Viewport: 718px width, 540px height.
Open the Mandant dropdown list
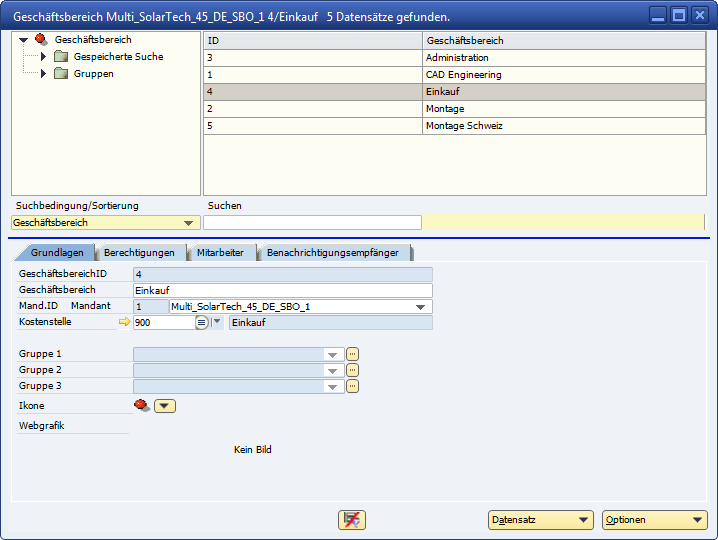point(423,307)
